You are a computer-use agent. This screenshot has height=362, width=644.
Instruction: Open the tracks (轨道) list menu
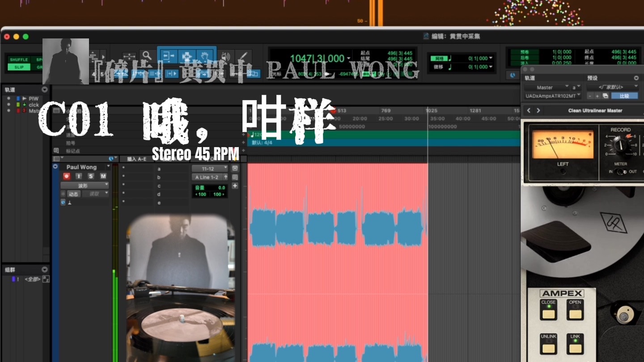(44, 90)
